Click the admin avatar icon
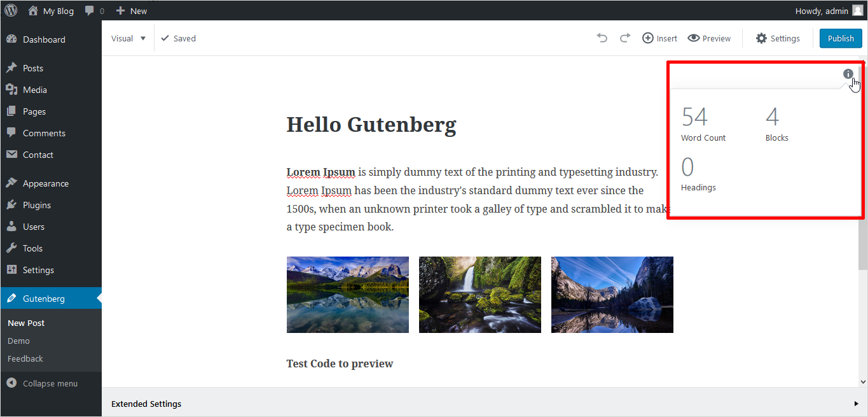This screenshot has height=417, width=868. 858,10
